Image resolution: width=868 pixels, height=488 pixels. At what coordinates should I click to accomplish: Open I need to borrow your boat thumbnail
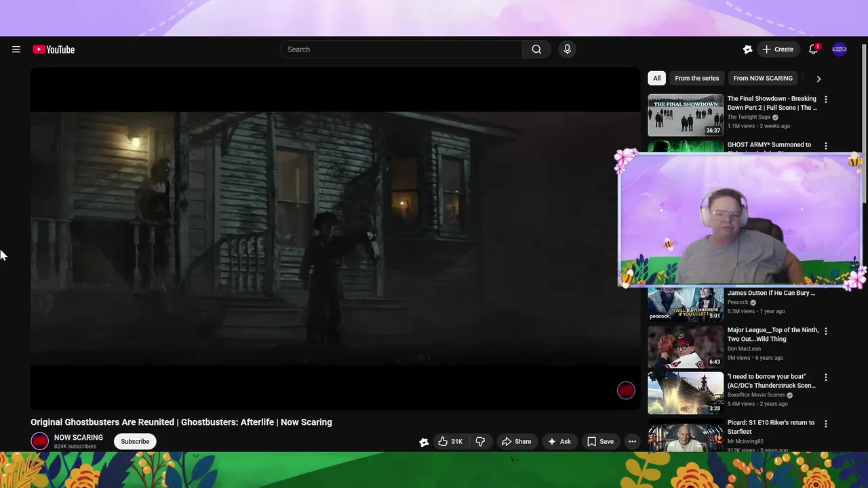(686, 393)
